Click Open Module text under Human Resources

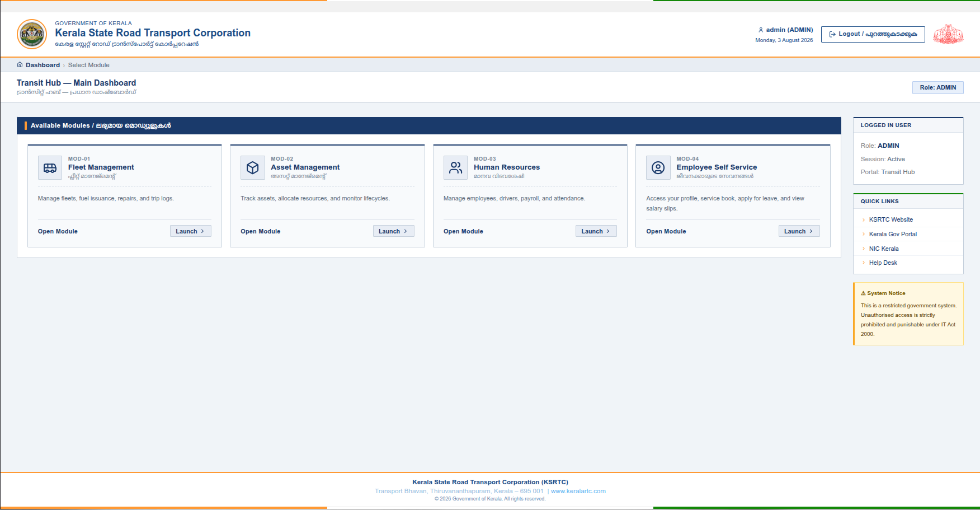click(x=463, y=231)
